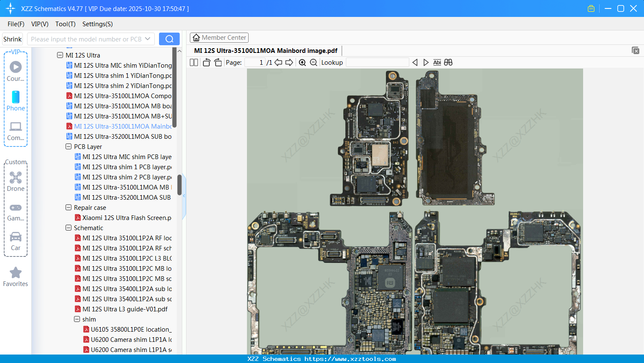The image size is (644, 363).
Task: Toggle Abi case-sensitive search option
Action: (437, 62)
